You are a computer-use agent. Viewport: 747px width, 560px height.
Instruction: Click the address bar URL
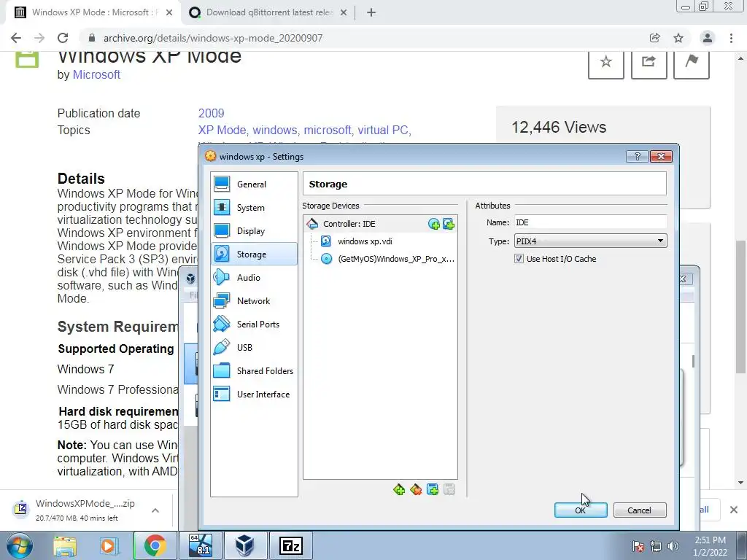(213, 38)
